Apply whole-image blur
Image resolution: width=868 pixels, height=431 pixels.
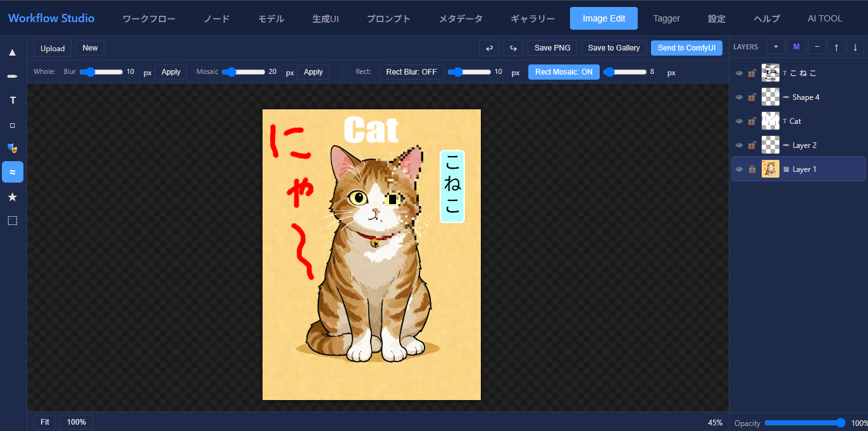171,72
